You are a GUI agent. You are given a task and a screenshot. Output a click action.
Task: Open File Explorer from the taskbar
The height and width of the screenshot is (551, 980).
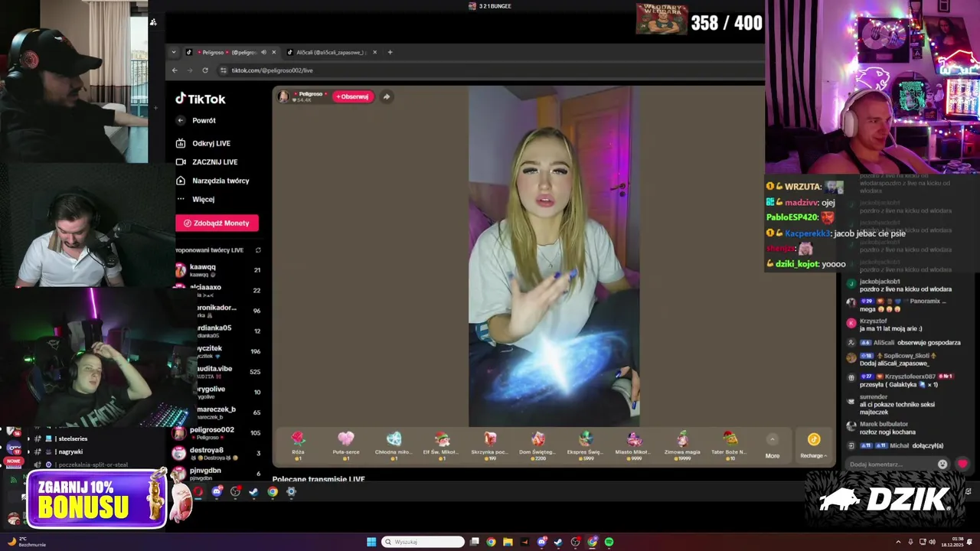[508, 542]
